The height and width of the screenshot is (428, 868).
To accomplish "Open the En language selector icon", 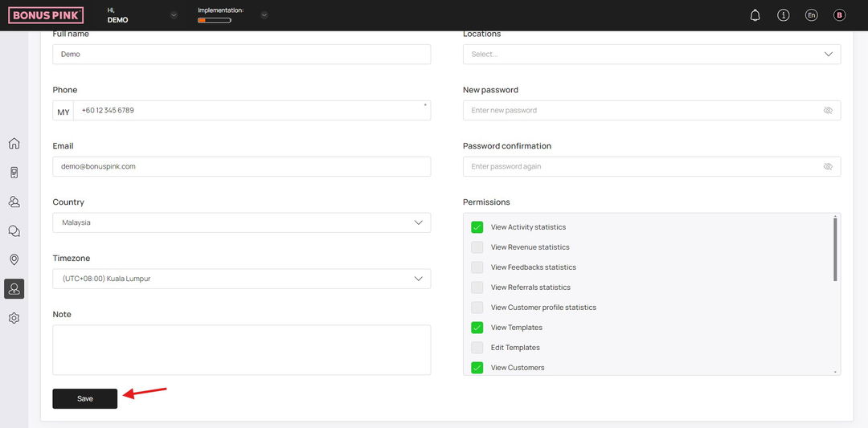I will 811,15.
